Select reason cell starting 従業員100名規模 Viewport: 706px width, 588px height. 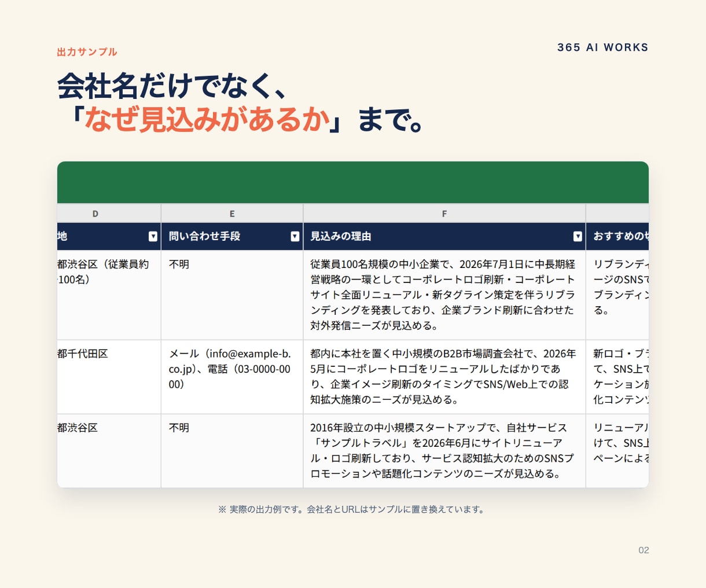[x=444, y=295]
